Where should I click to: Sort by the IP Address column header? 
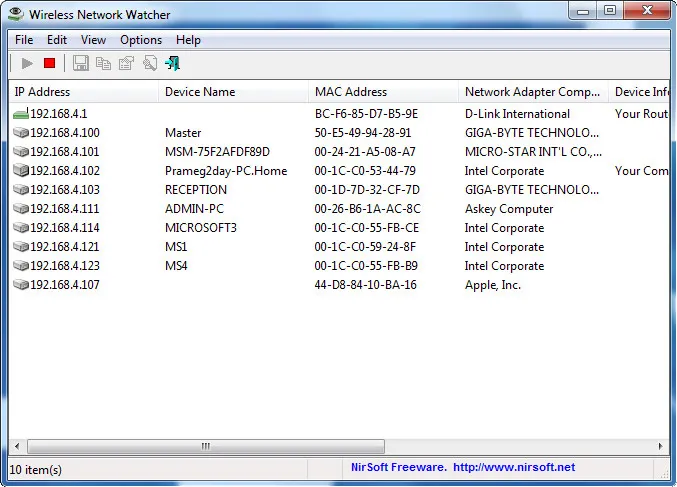84,92
